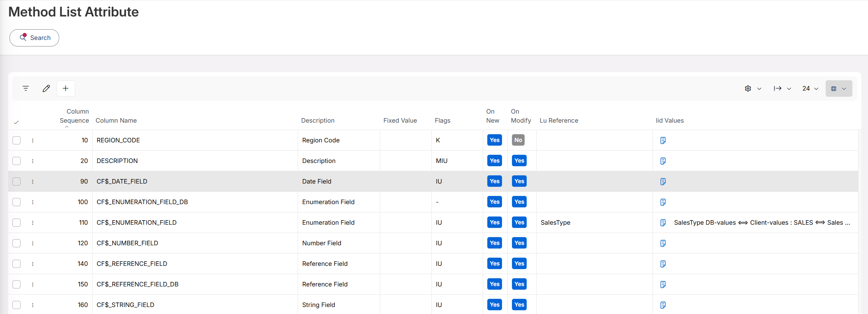Image resolution: width=868 pixels, height=314 pixels.
Task: Click the pencil edit icon
Action: (x=46, y=88)
